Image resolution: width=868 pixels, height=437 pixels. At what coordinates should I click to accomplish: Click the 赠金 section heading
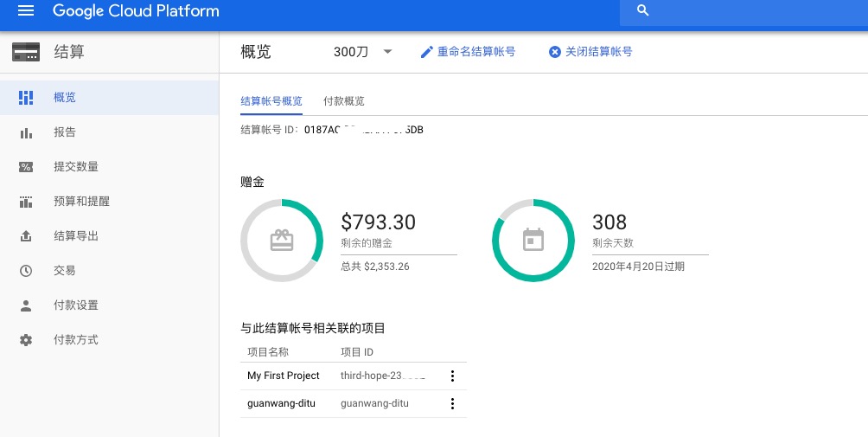point(252,182)
